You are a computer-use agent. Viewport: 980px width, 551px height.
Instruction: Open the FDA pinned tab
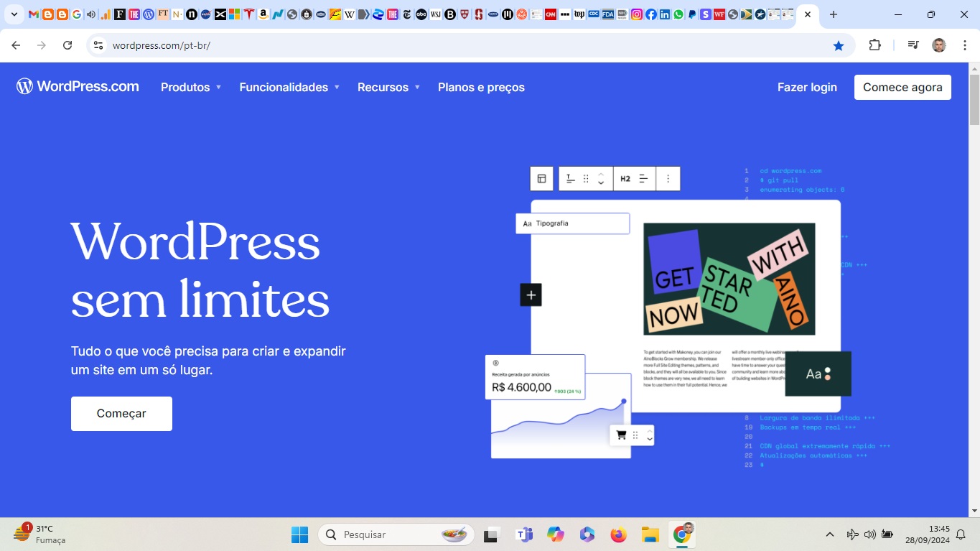[x=608, y=14]
